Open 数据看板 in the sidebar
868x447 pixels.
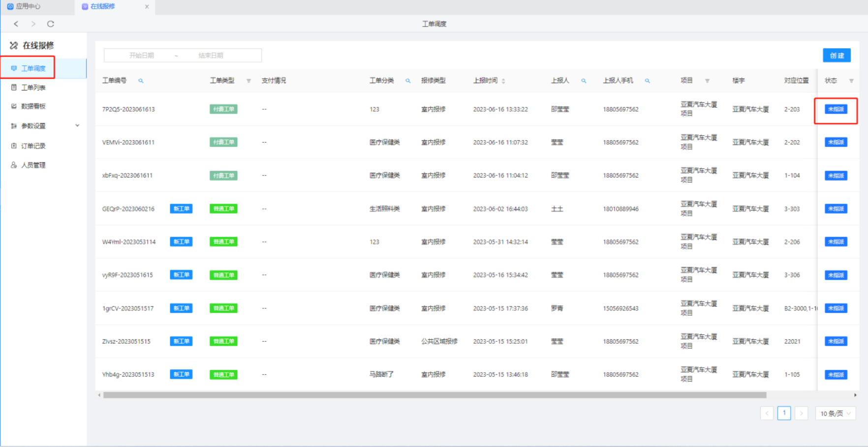pos(33,106)
